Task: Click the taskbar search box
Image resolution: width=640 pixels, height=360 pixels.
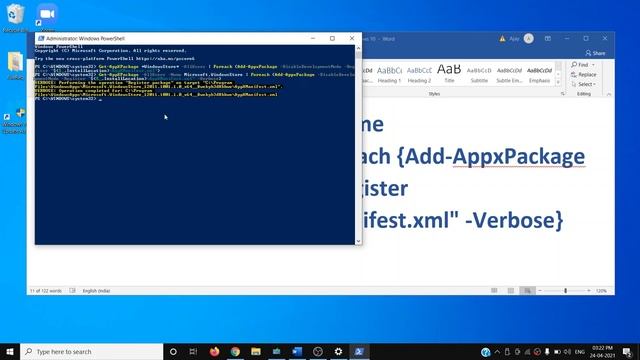Action: [x=91, y=351]
